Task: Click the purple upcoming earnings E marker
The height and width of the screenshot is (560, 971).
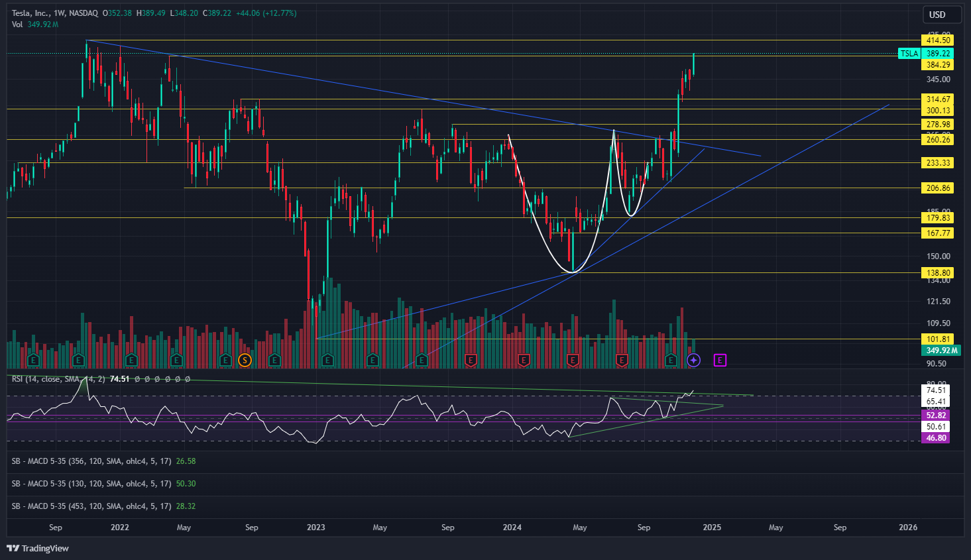Action: tap(720, 361)
